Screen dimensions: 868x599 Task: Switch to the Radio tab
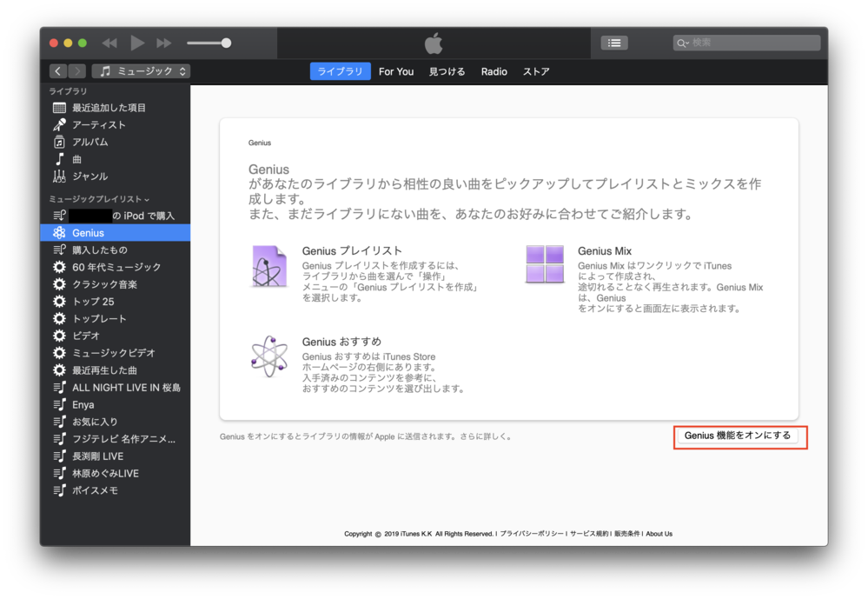point(494,71)
